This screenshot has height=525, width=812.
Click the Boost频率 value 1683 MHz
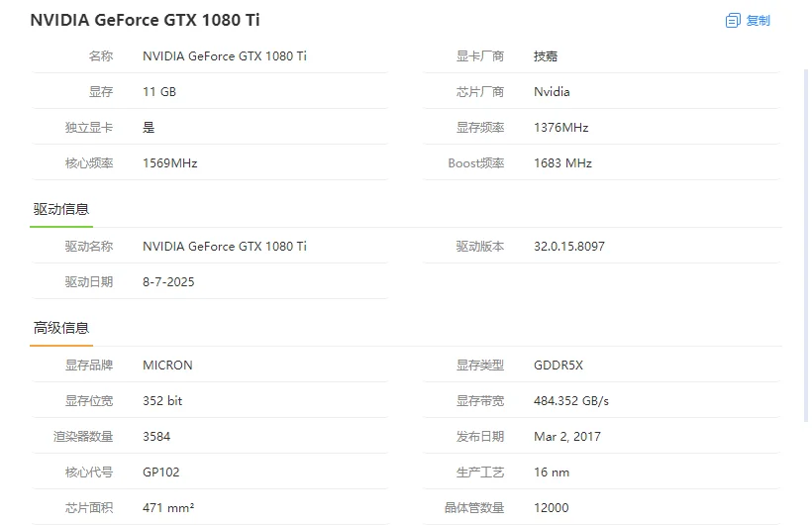point(562,163)
